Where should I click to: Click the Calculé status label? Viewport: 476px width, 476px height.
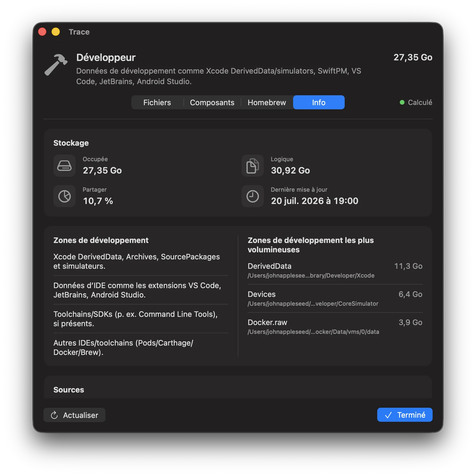click(420, 102)
